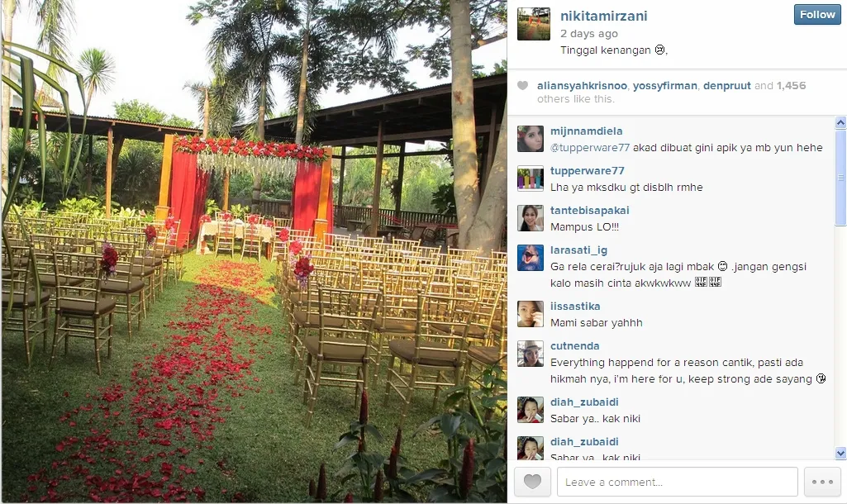Open nikitamirzani's profile picture
847x504 pixels.
pos(534,24)
